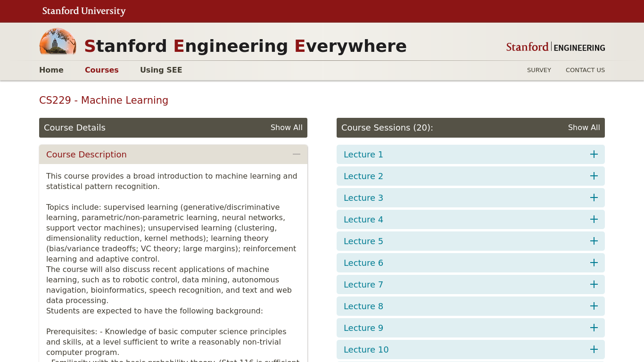Image resolution: width=644 pixels, height=362 pixels.
Task: Toggle the Course Description section header
Action: (x=173, y=154)
